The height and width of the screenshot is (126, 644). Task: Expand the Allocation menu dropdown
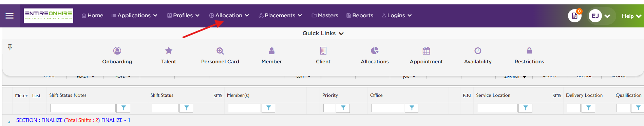point(229,16)
